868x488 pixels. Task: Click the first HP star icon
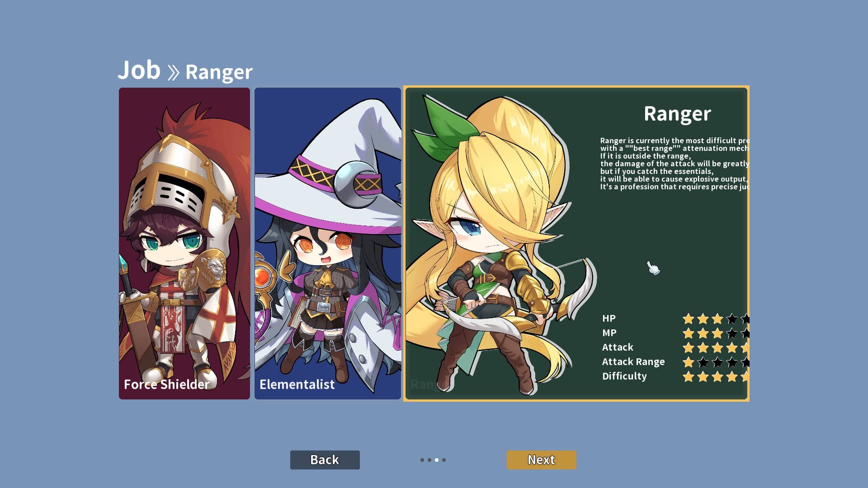pyautogui.click(x=689, y=319)
